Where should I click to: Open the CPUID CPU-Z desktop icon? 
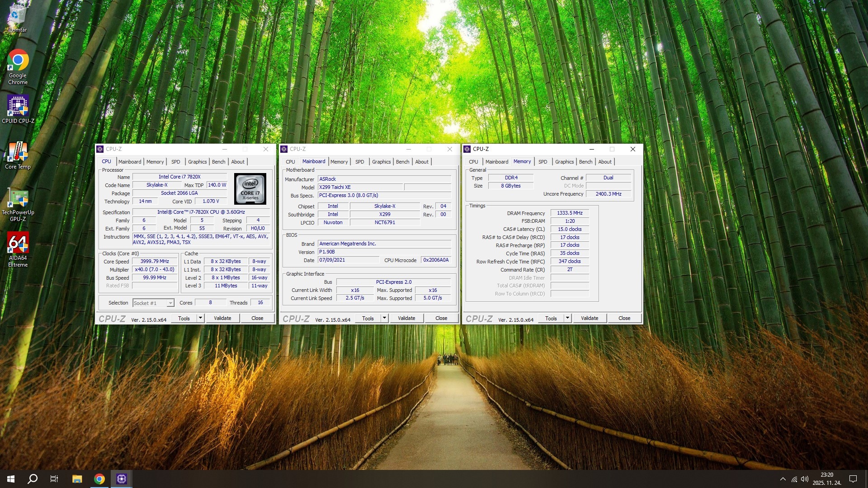click(18, 107)
